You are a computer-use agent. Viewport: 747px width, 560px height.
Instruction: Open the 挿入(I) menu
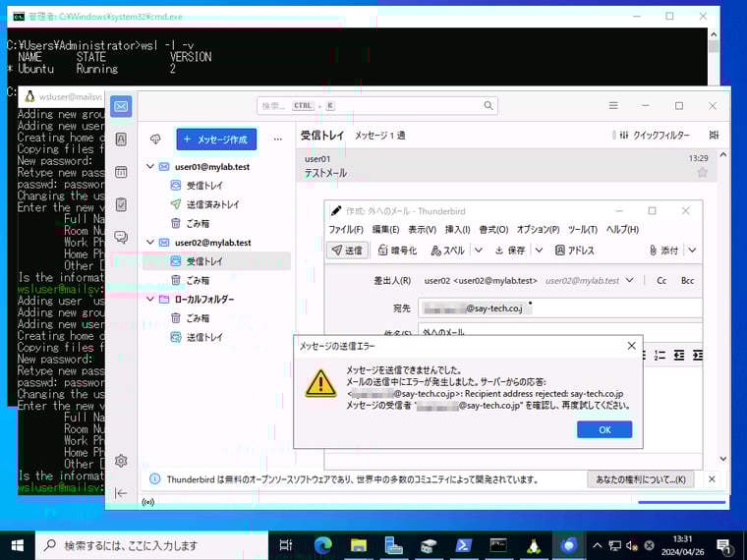[458, 230]
